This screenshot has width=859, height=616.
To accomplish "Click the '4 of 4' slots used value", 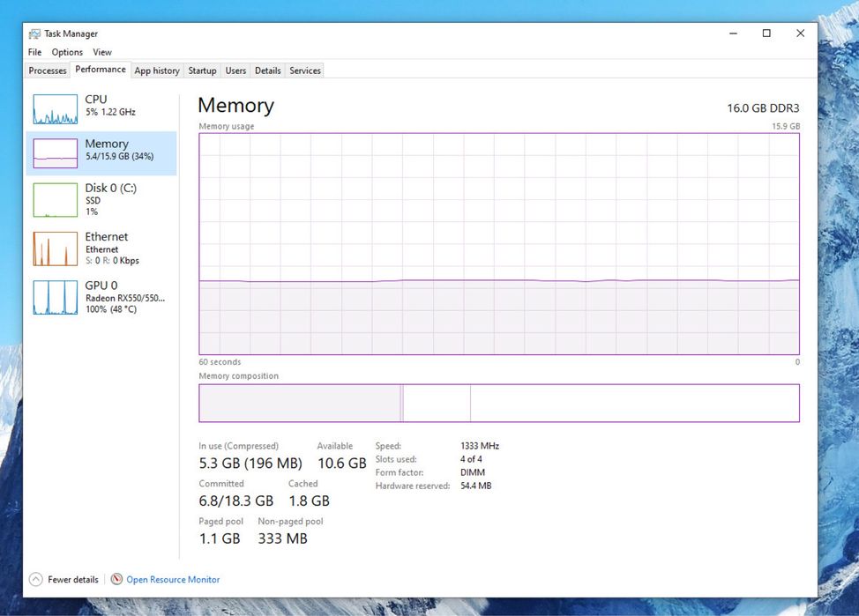I will (471, 459).
